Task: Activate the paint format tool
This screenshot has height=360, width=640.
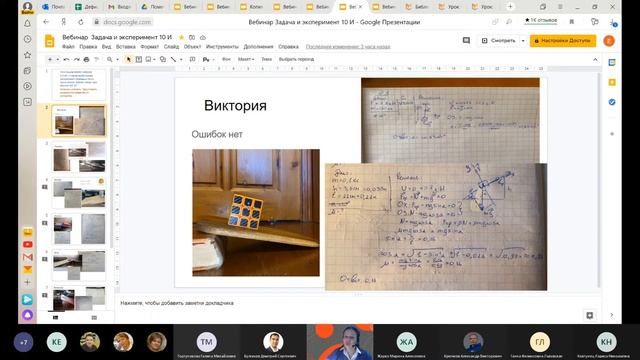Action: coord(96,60)
